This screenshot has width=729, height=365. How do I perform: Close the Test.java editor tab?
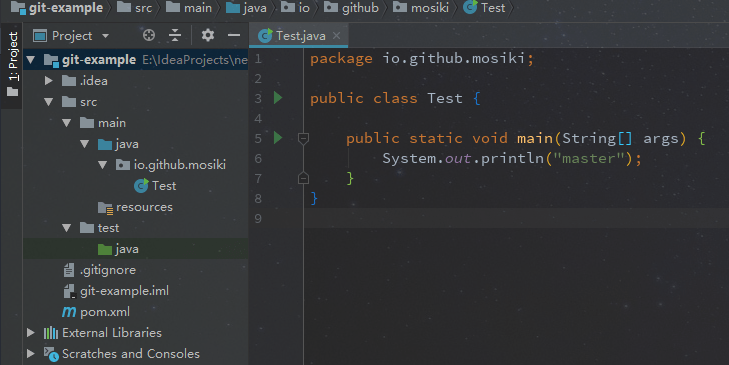[337, 36]
